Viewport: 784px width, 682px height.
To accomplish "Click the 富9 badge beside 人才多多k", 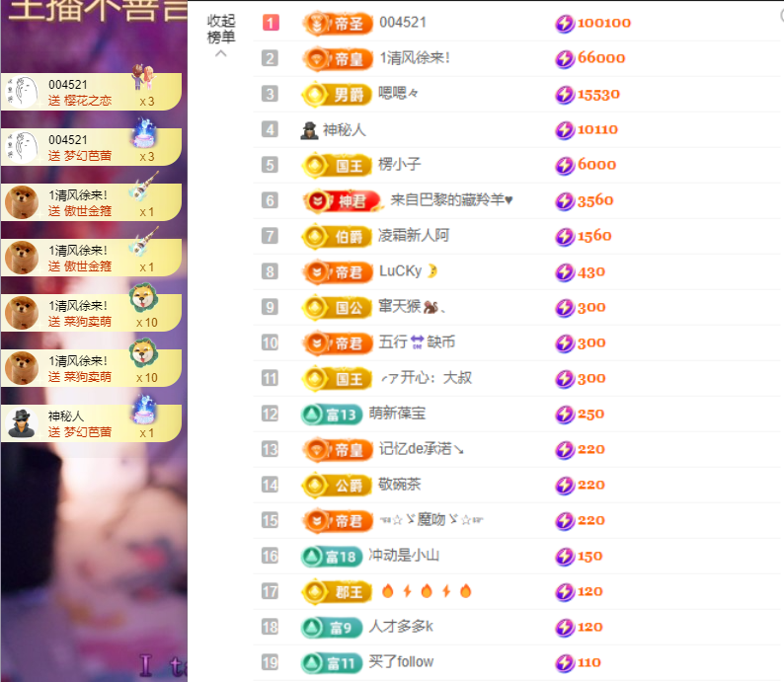I will pyautogui.click(x=332, y=628).
